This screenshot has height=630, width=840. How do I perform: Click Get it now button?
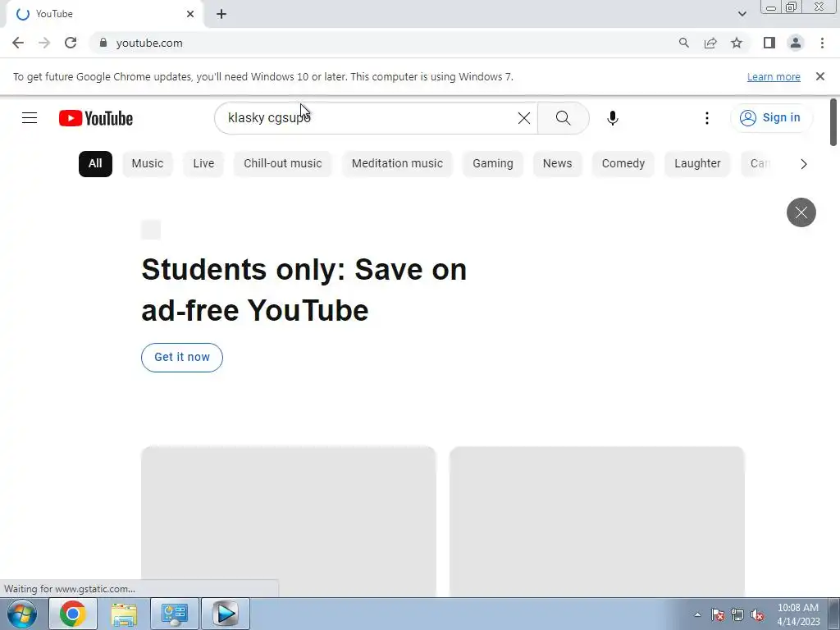[182, 358]
